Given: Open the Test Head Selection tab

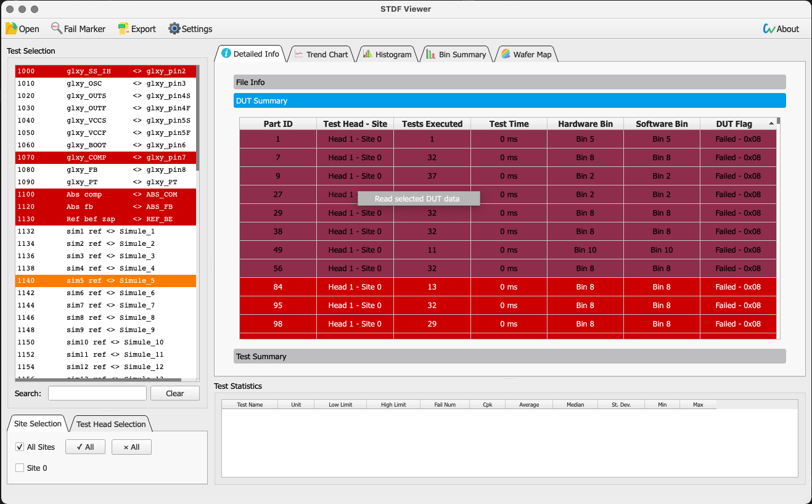Looking at the screenshot, I should point(110,424).
